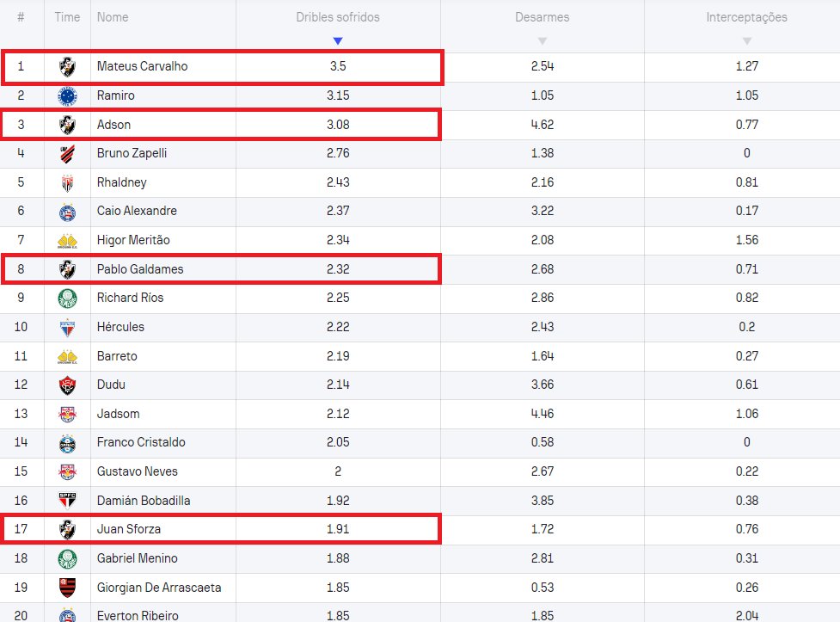Select the Juan Sforza name link

(131, 529)
